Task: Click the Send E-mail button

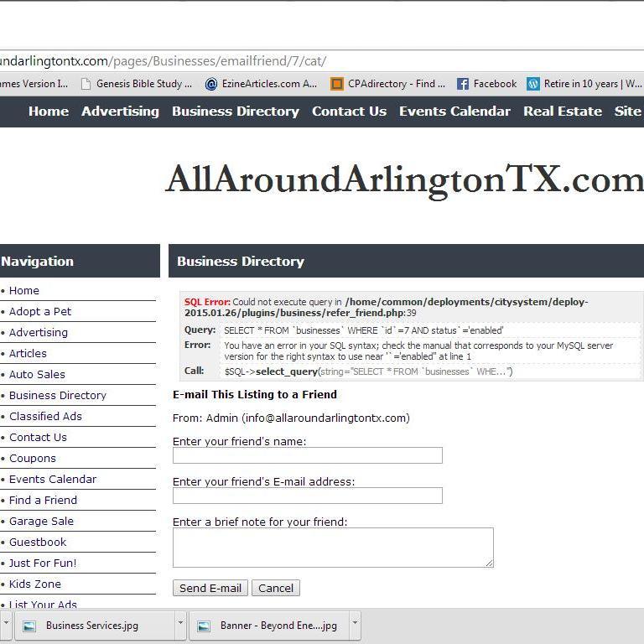Action: coord(210,588)
